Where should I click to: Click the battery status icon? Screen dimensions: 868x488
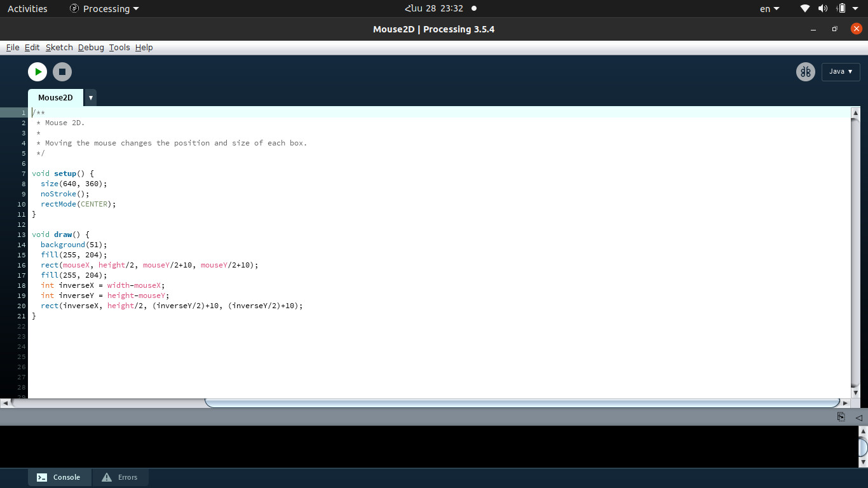coord(841,9)
